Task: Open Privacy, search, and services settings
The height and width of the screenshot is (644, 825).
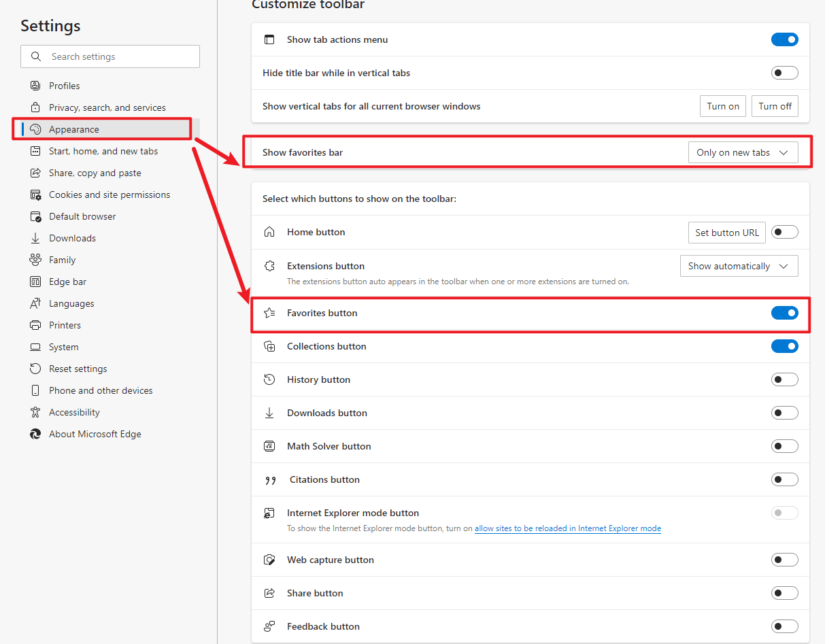Action: (107, 107)
